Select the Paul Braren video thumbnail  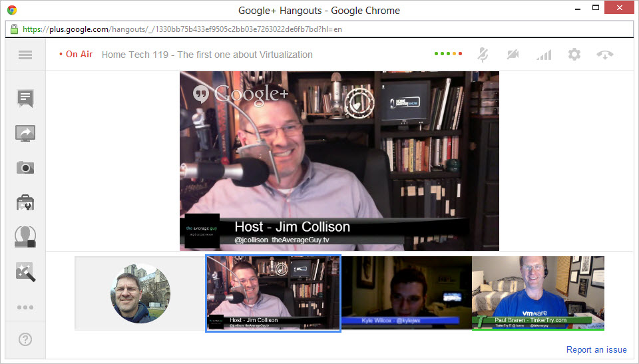[538, 293]
